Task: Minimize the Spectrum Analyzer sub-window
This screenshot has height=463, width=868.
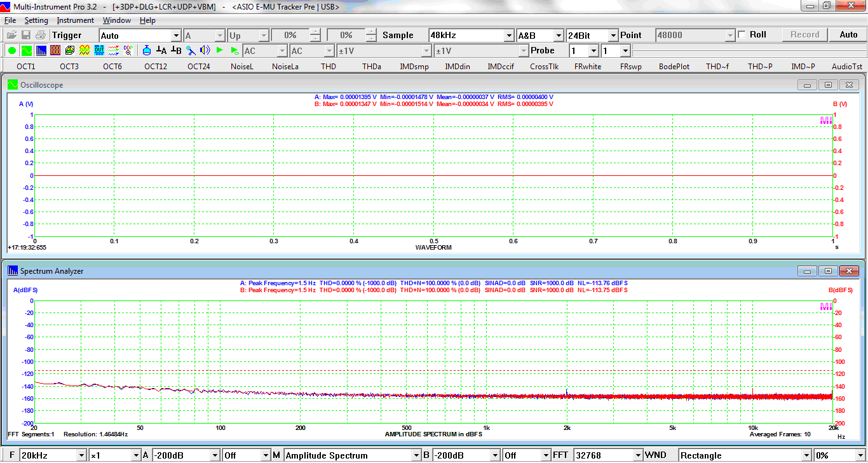Action: [x=807, y=271]
